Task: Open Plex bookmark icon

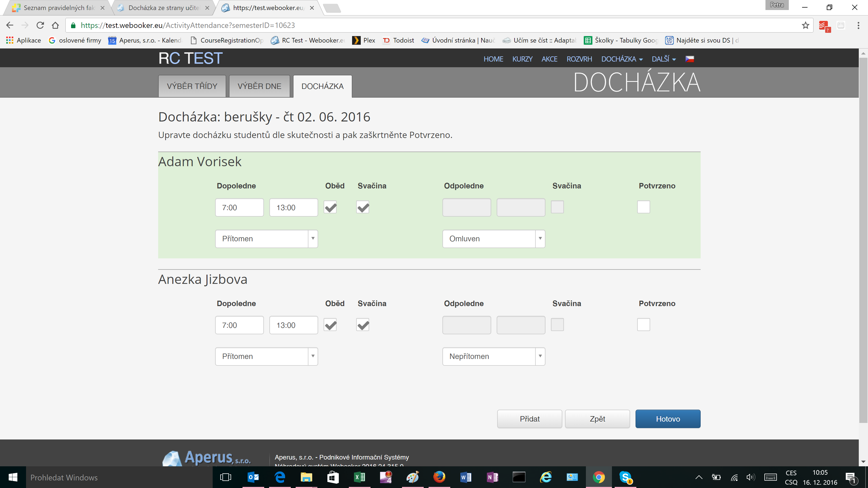Action: (356, 40)
